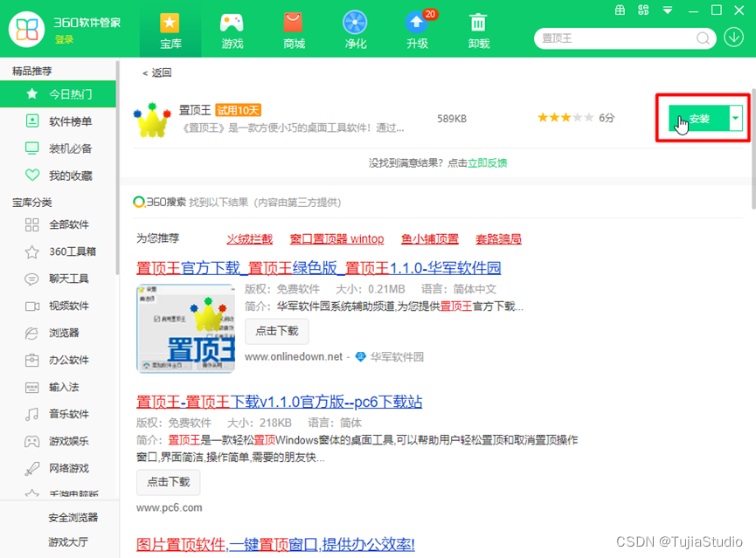The image size is (756, 558).
Task: Open 软件榜单 in the sidebar
Action: (x=58, y=121)
